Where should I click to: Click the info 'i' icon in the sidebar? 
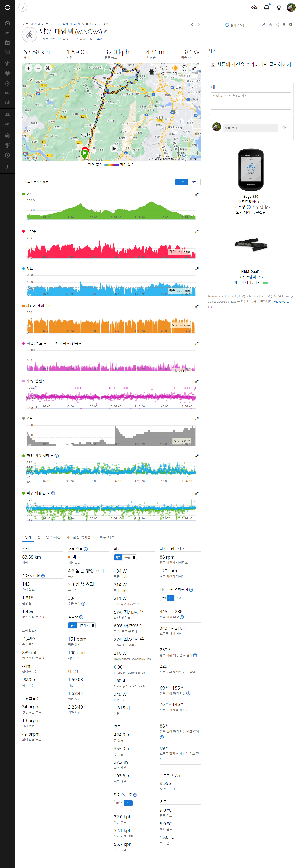[x=7, y=167]
